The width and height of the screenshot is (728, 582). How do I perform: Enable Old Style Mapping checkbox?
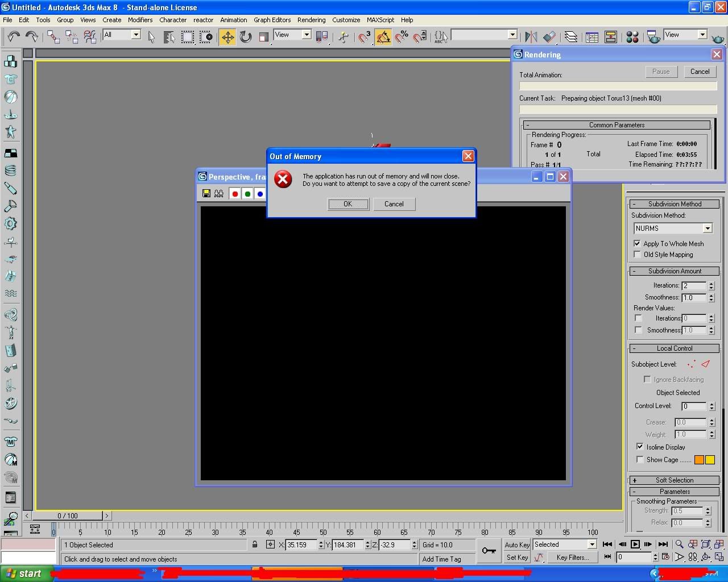tap(637, 254)
